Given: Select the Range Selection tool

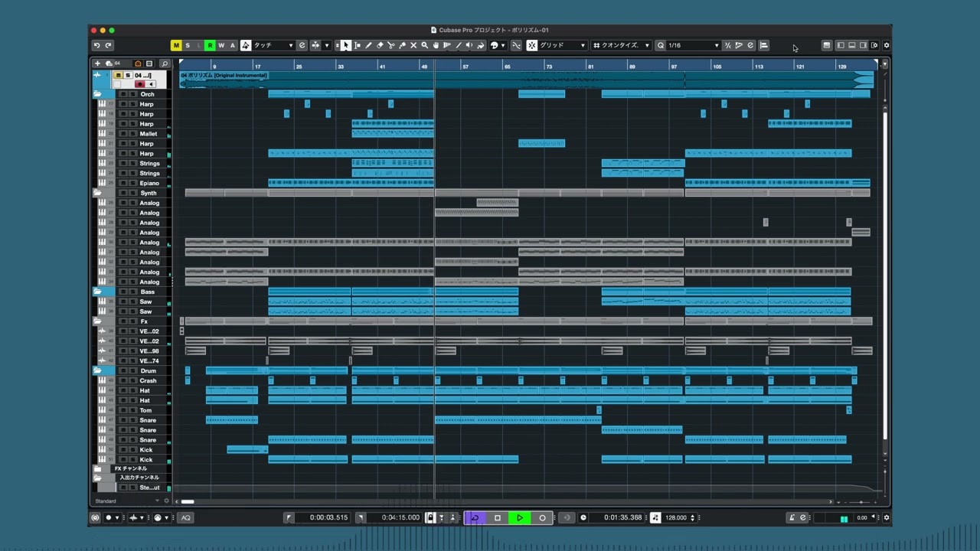Looking at the screenshot, I should click(x=358, y=45).
